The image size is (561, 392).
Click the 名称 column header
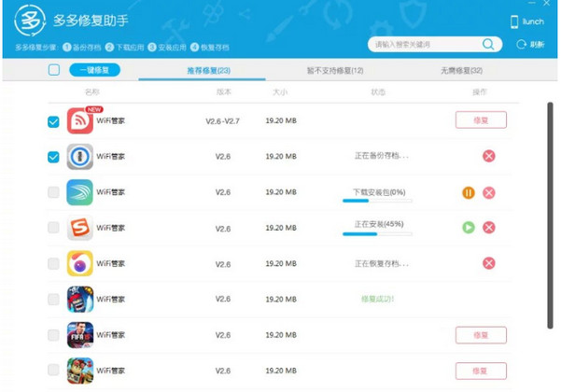pos(92,91)
